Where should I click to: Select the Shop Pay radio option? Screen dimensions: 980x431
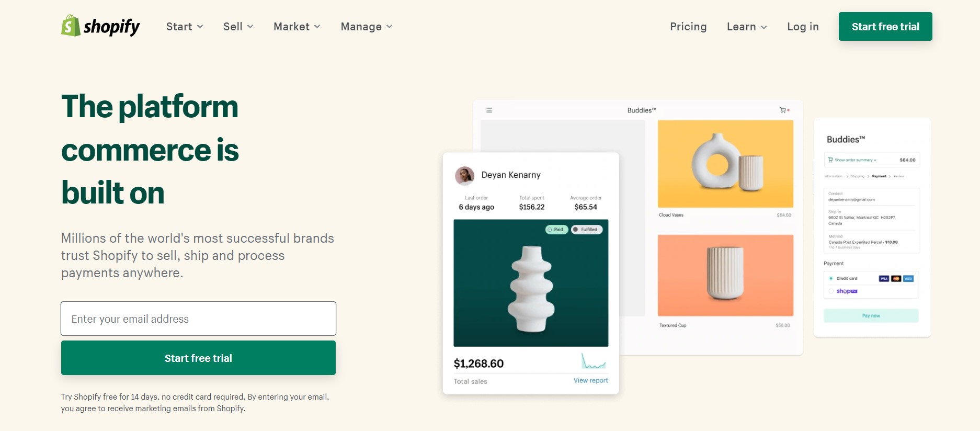[831, 291]
